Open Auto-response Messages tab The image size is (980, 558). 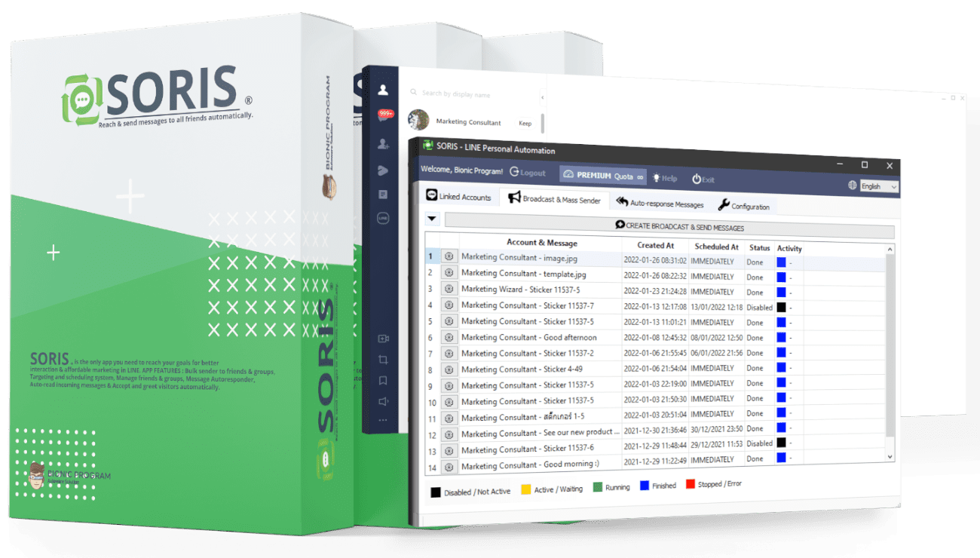pyautogui.click(x=660, y=202)
